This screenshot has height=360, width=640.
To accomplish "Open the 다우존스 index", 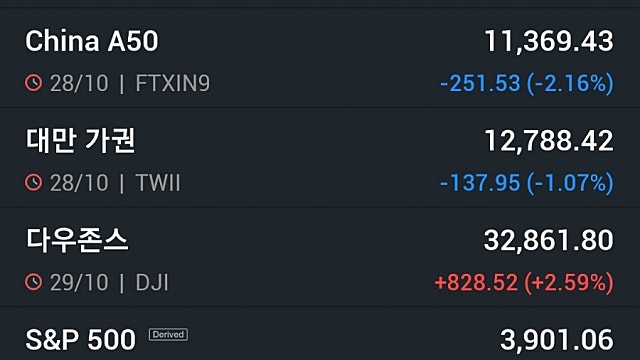I will click(x=320, y=258).
